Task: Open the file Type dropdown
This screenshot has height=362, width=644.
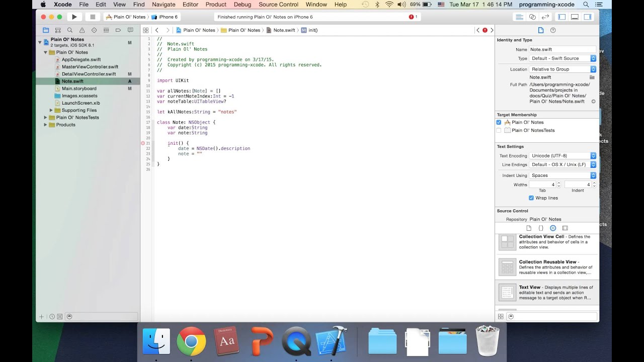Action: click(x=562, y=58)
